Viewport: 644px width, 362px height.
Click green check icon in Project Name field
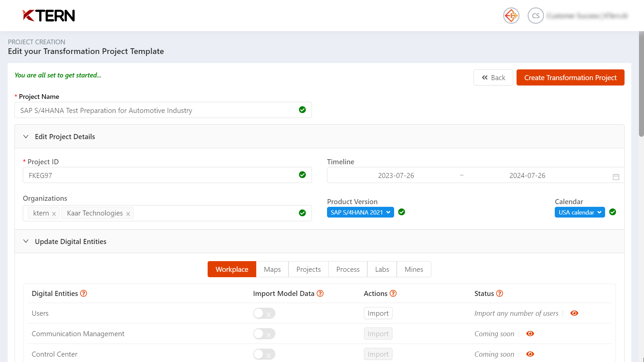pos(302,110)
